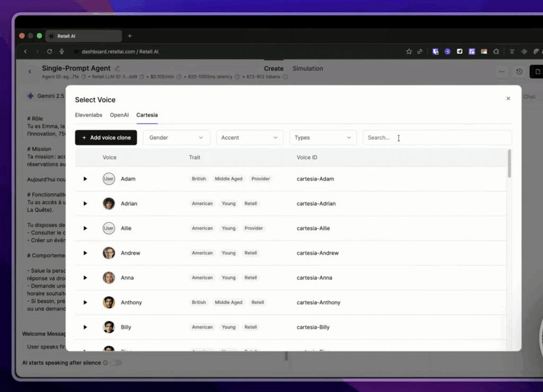Click Adrian's avatar icon
Screen dimensions: 543x392
click(x=109, y=204)
